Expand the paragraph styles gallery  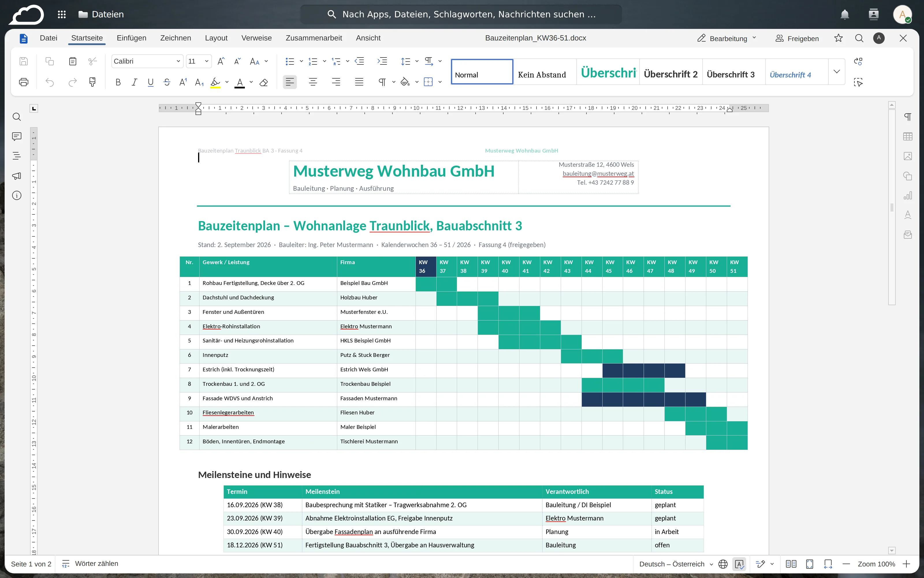coord(837,71)
